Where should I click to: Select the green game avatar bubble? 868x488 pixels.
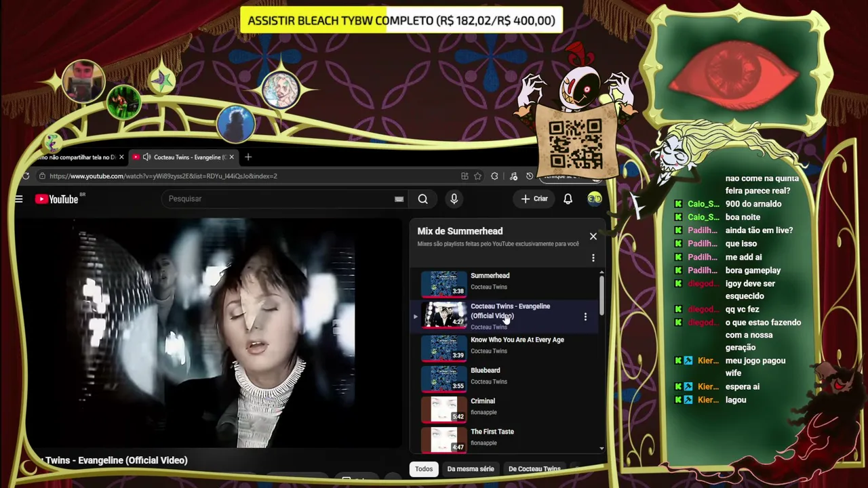click(x=123, y=102)
